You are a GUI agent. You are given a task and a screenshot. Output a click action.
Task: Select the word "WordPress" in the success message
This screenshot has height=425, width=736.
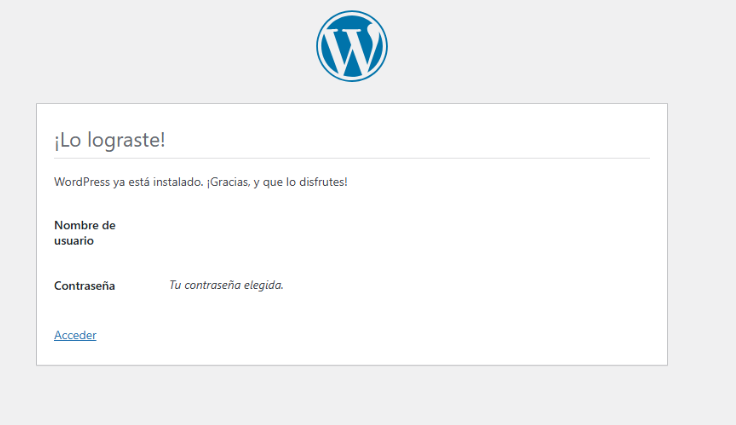click(80, 182)
